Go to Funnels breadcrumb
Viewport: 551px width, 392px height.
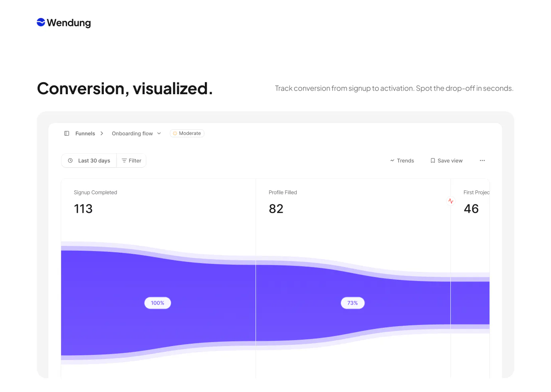85,133
